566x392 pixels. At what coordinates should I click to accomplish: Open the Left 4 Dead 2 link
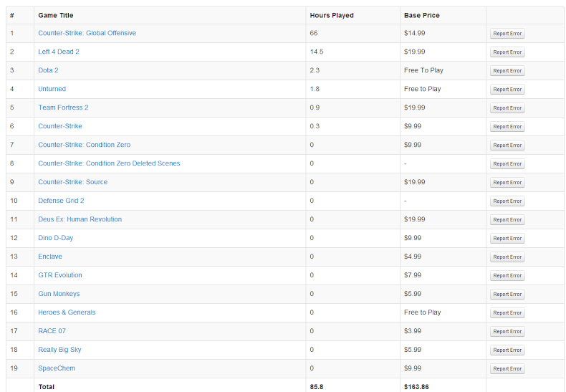pos(59,52)
